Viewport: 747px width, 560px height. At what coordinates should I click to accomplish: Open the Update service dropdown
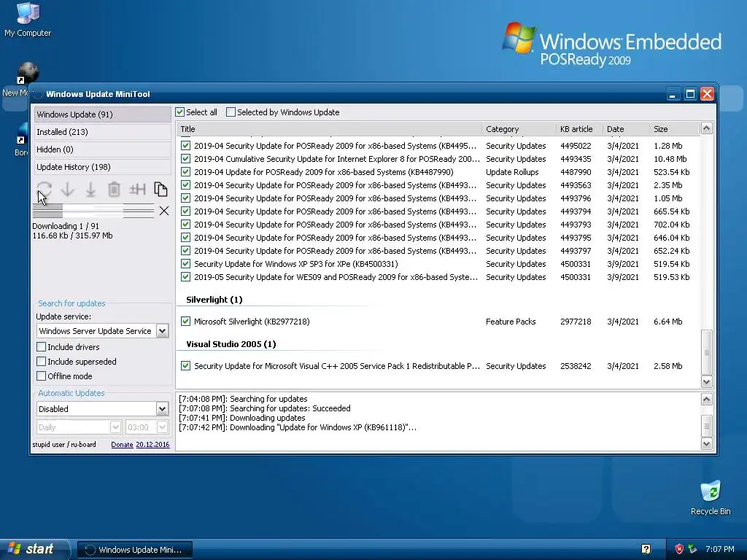coord(162,331)
